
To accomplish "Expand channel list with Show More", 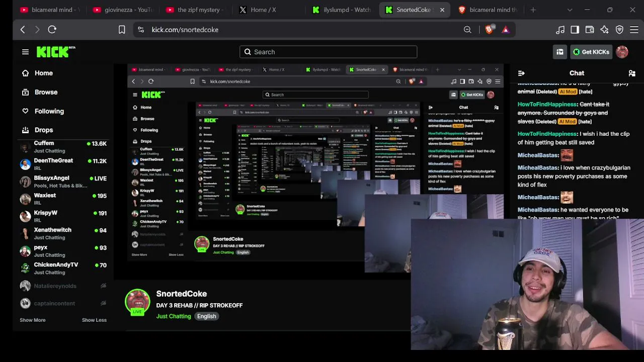I will coord(33,320).
